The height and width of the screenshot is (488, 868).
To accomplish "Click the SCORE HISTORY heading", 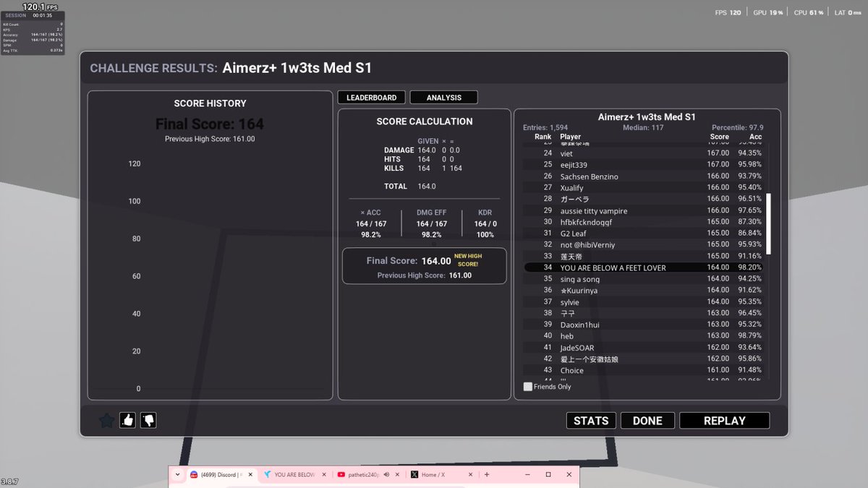I will [210, 103].
